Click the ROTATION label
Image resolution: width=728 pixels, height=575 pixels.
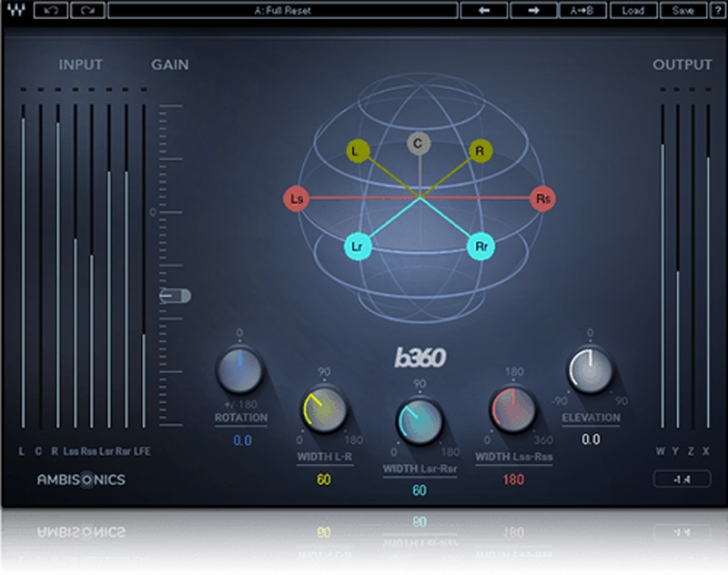tap(240, 418)
